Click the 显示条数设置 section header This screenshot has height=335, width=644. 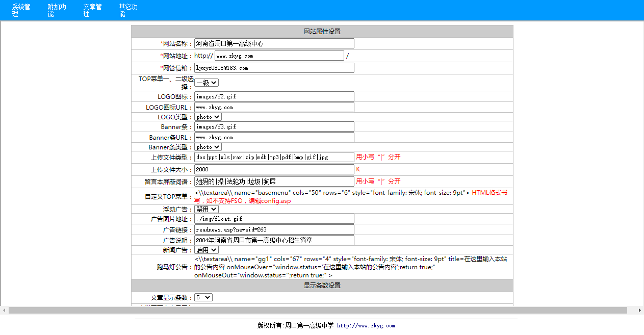tap(322, 286)
